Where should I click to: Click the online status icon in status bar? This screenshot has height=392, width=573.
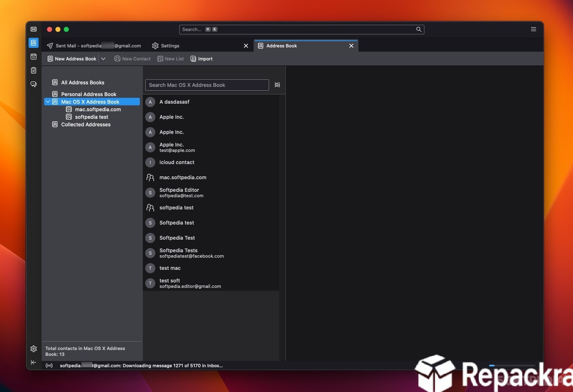click(x=50, y=366)
